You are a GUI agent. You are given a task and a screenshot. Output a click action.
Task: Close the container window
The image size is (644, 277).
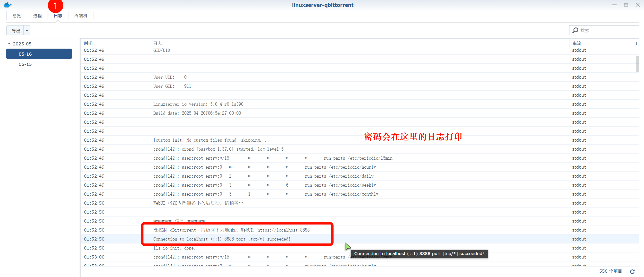click(x=637, y=5)
